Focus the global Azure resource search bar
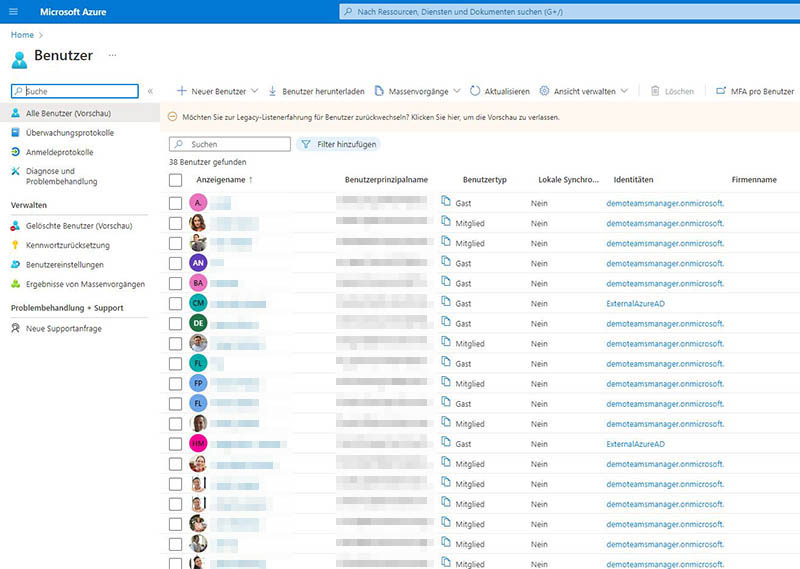This screenshot has height=569, width=800. tap(569, 12)
